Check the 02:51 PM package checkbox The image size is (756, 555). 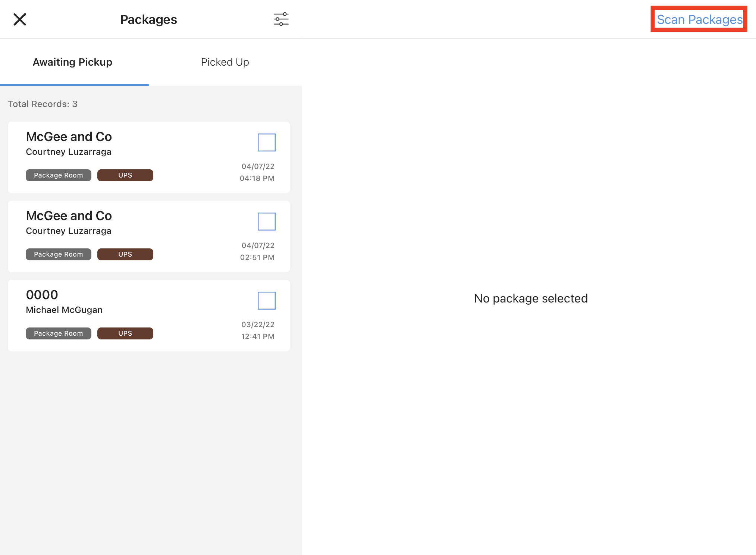point(266,222)
